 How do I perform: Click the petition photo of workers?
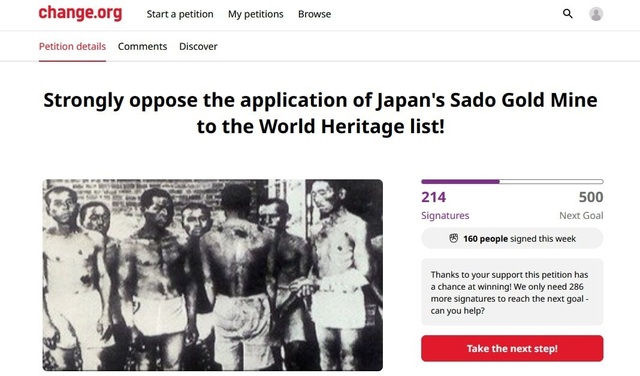coord(213,275)
